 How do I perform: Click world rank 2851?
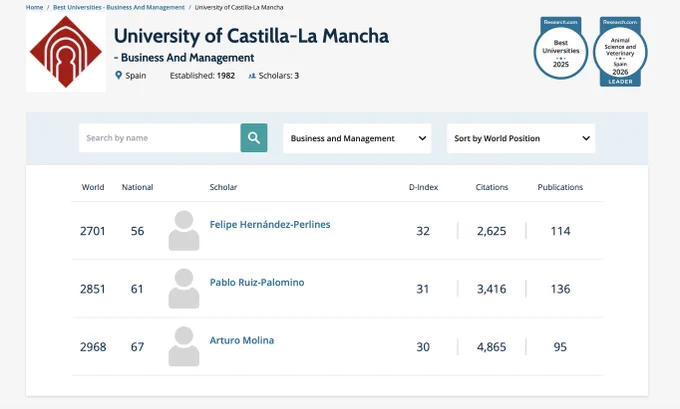pyautogui.click(x=93, y=289)
